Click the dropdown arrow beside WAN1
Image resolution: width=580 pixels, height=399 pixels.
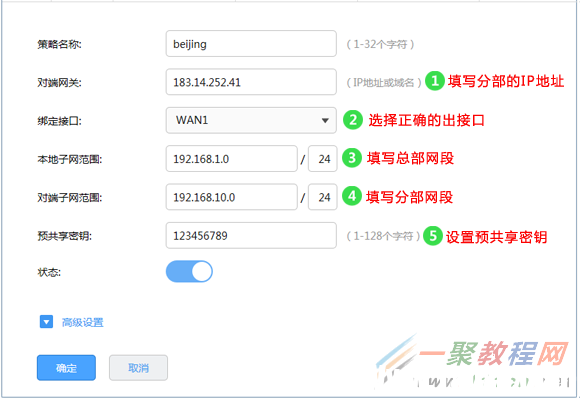[325, 121]
